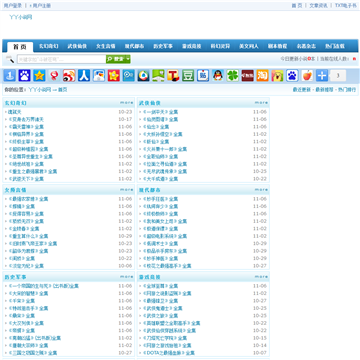Open 《DOTA之最强血脉》全集
360x360 pixels.
168,353
